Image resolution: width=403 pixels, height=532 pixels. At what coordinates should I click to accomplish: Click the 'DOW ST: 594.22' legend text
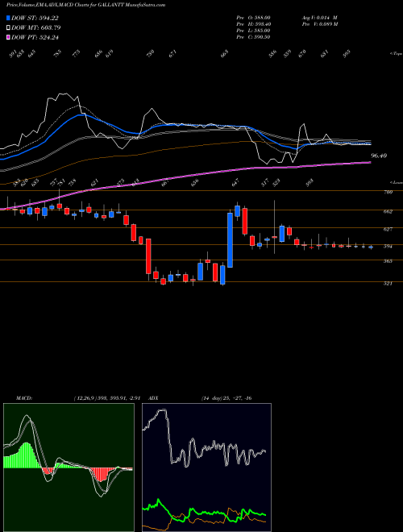(35, 18)
